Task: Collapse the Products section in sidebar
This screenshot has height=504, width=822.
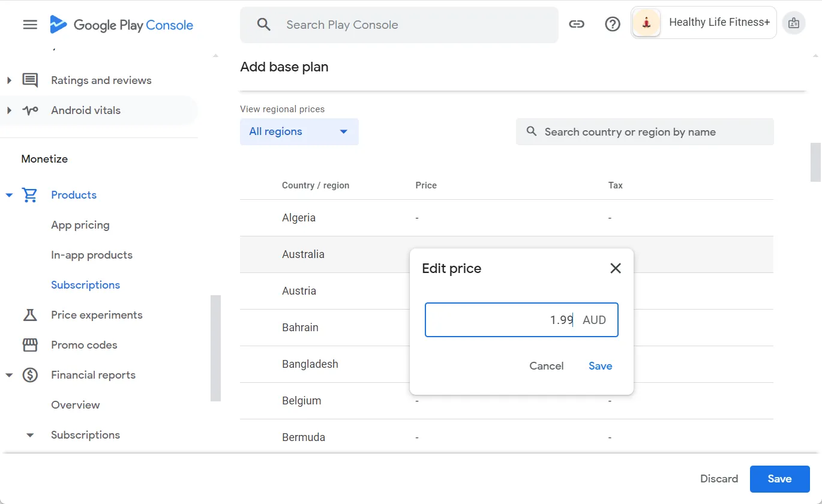Action: pyautogui.click(x=8, y=194)
